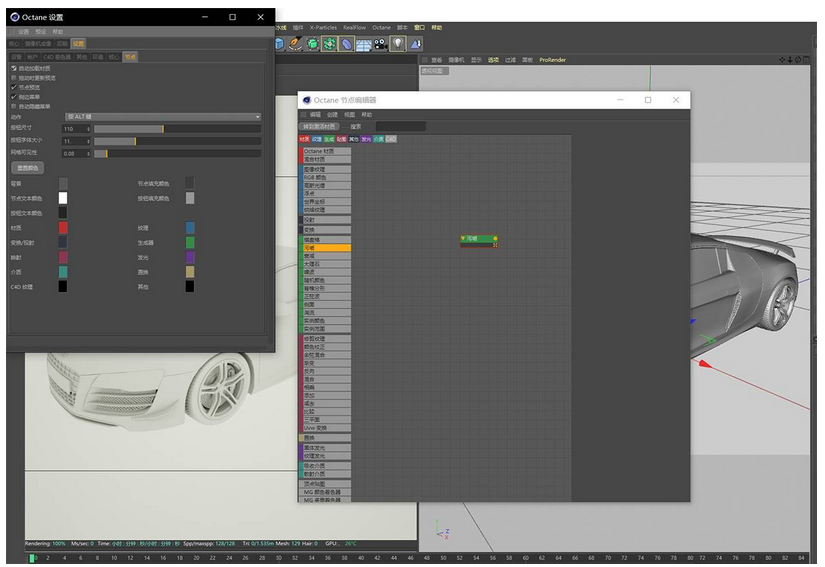The width and height of the screenshot is (825, 567).
Task: Click the 按钮尺寸 value field showing 110
Action: pos(74,129)
